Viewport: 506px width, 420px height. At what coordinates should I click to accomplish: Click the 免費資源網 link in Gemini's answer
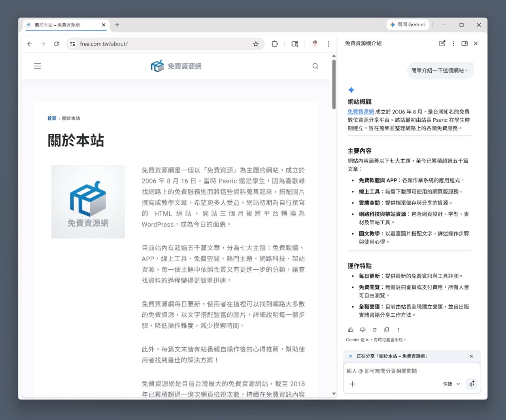point(361,112)
